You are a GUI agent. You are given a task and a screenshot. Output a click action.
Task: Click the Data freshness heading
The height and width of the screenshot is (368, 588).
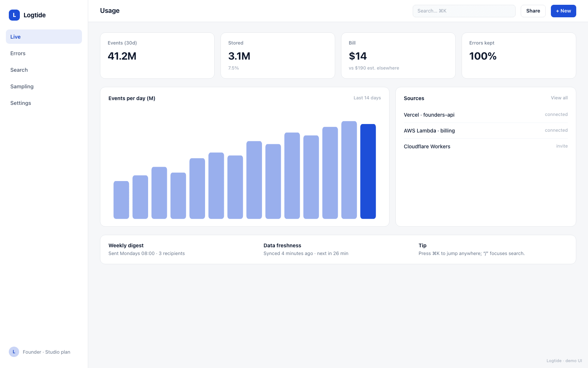[x=282, y=245]
